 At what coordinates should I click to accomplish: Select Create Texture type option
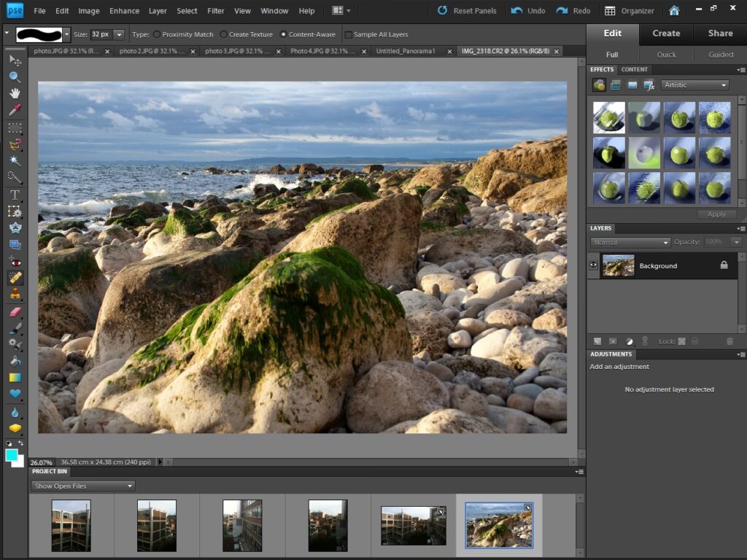224,35
